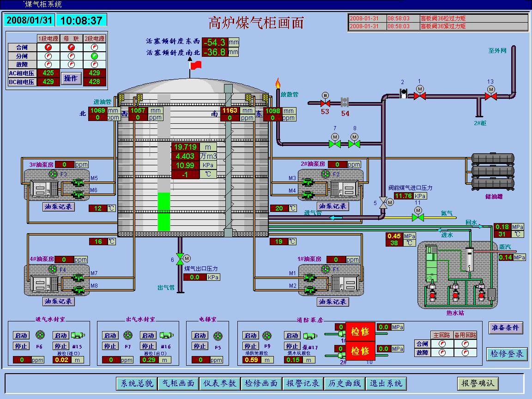This screenshot has height=399, width=532.
Task: Select the first alarm list entry
Action: click(437, 18)
